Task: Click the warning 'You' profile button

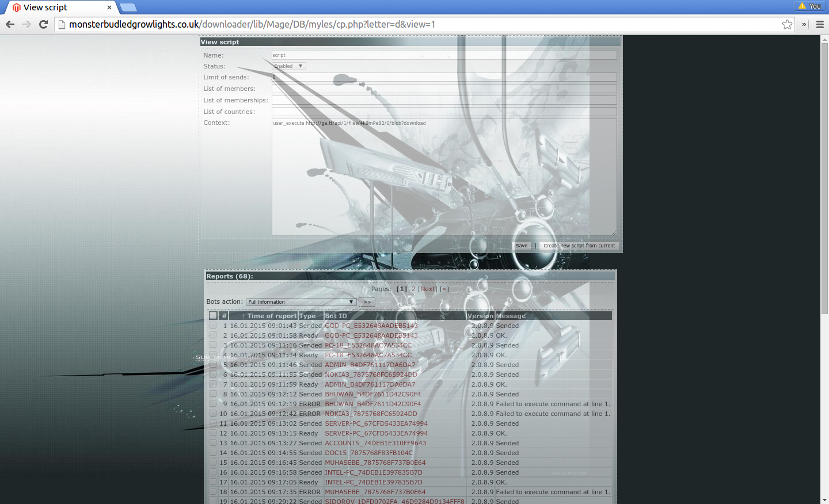Action: click(x=809, y=6)
